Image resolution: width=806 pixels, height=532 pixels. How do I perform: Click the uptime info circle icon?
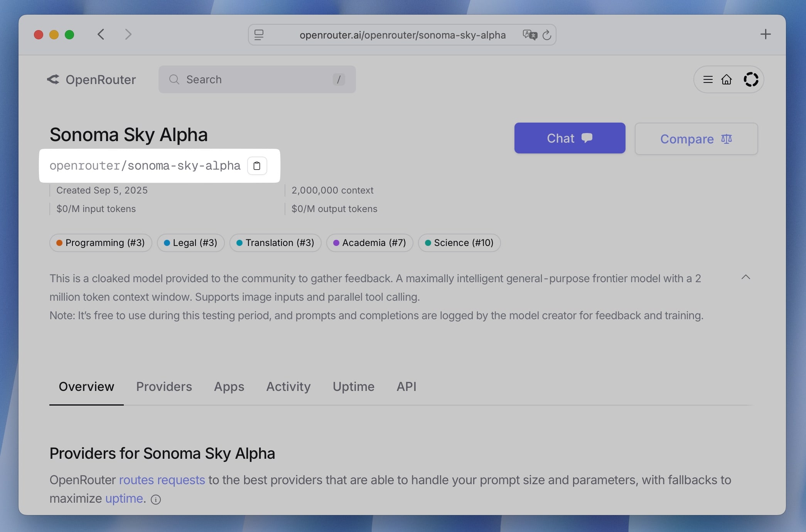point(156,500)
